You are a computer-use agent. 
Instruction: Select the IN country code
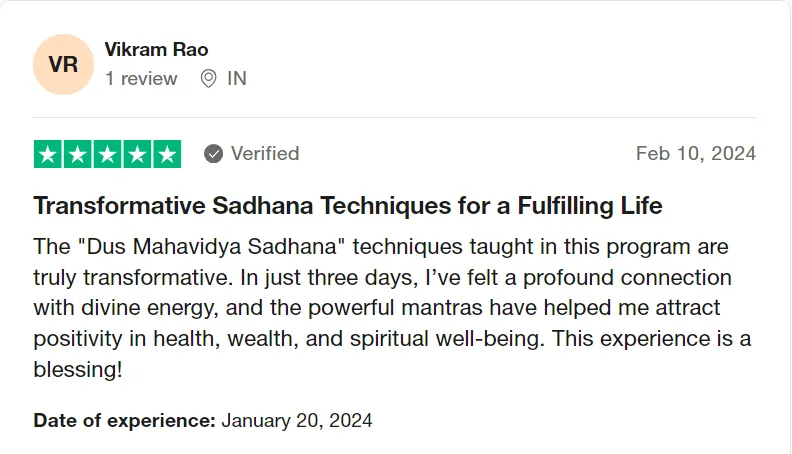[237, 79]
